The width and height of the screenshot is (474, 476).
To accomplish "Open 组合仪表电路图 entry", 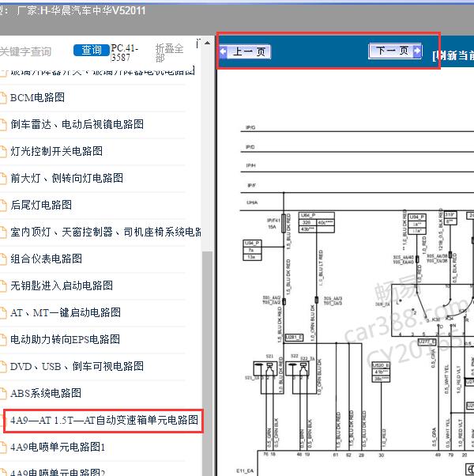I will 46,259.
